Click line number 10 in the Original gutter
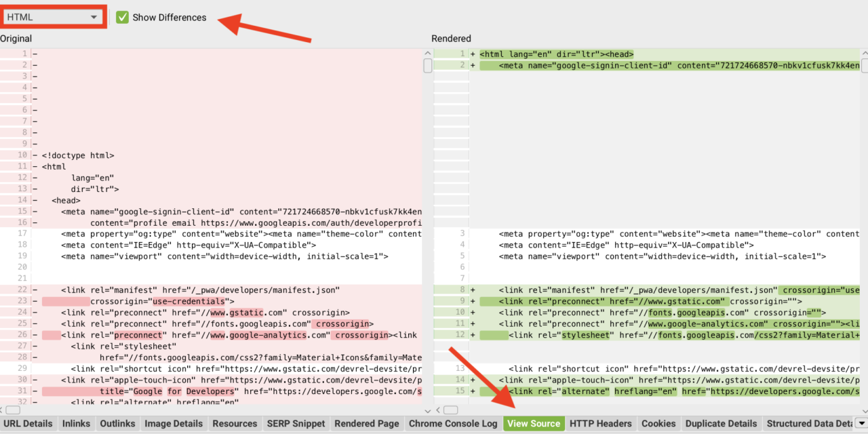Viewport: 868px width, 434px height. 24,155
